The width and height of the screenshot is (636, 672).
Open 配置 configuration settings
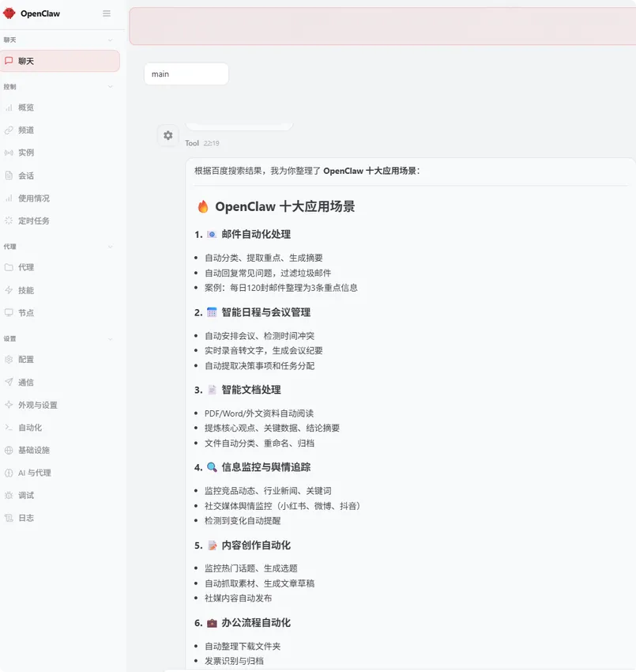(x=60, y=359)
